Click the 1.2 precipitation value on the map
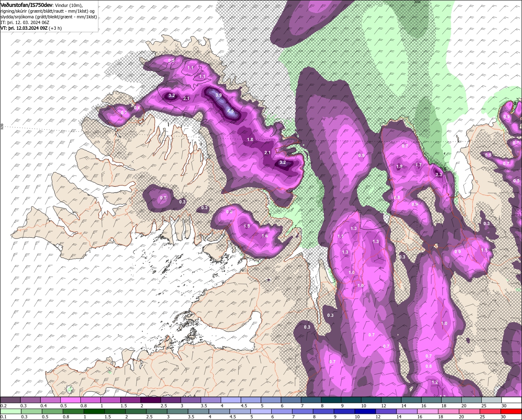 [x=435, y=382]
